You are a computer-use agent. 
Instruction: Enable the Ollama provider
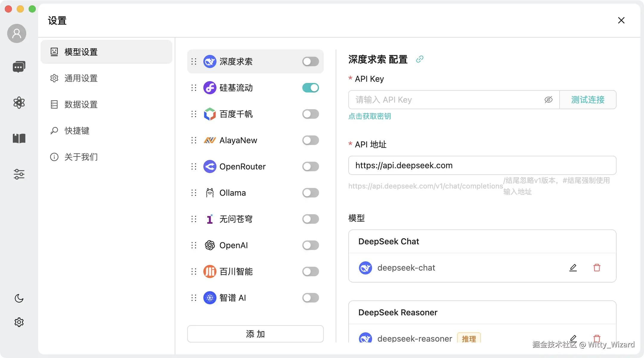coord(310,193)
